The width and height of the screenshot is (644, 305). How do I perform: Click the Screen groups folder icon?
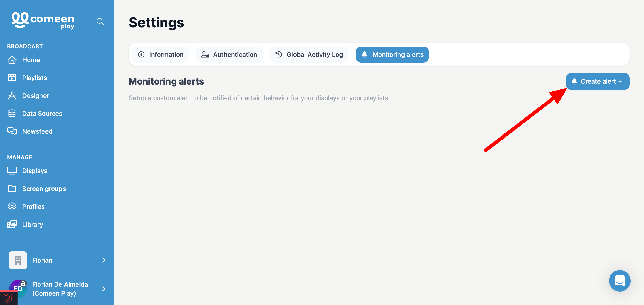coord(12,189)
